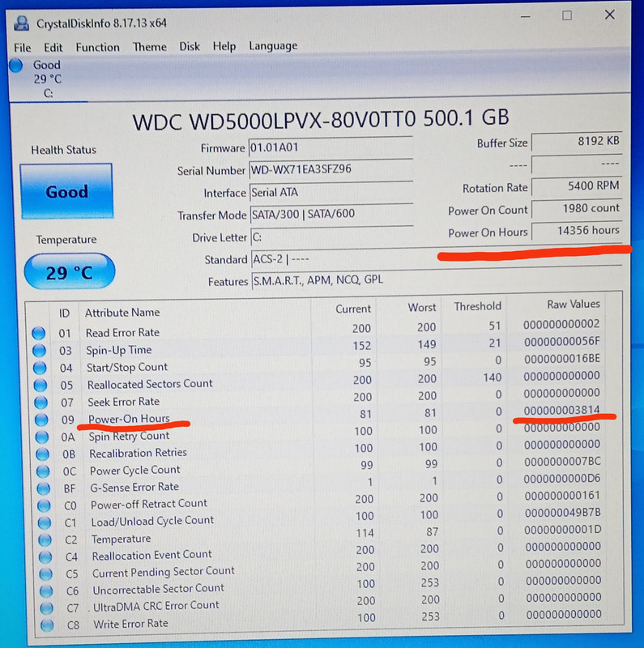Open the Theme menu
This screenshot has height=648, width=644.
click(x=150, y=47)
